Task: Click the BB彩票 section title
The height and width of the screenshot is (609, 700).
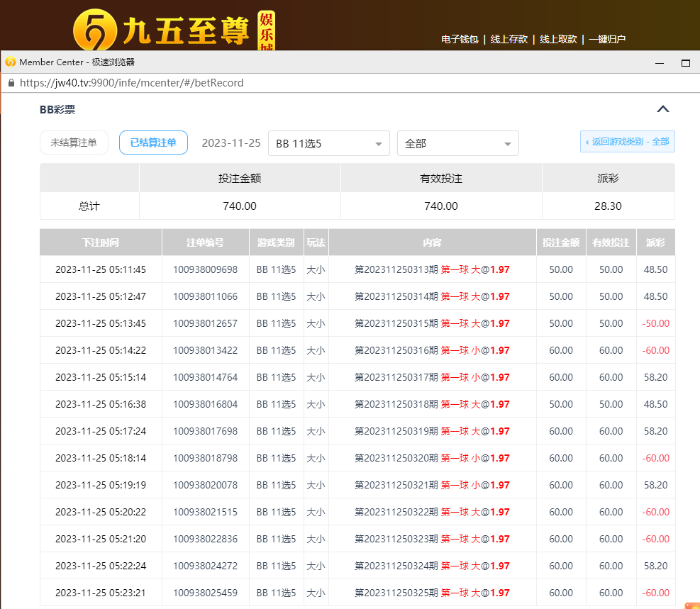Action: pos(57,109)
